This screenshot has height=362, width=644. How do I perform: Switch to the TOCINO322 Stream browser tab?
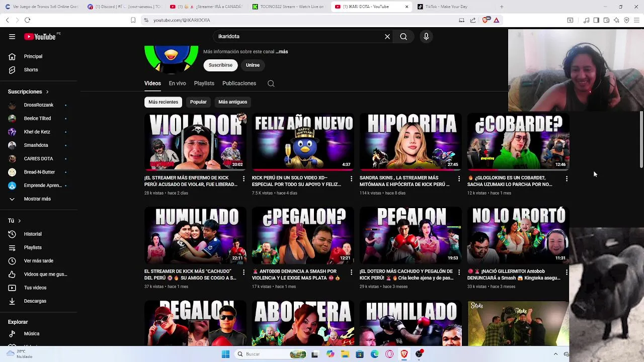[x=288, y=7]
